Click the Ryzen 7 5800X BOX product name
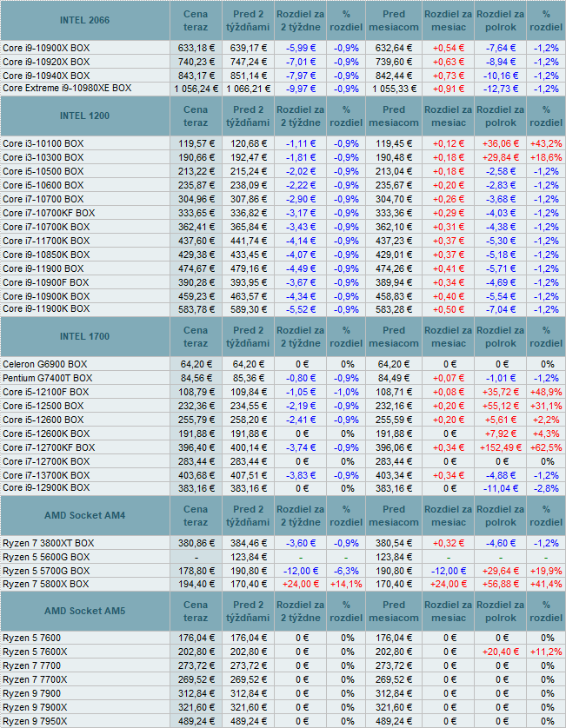566x728 pixels. pyautogui.click(x=46, y=585)
